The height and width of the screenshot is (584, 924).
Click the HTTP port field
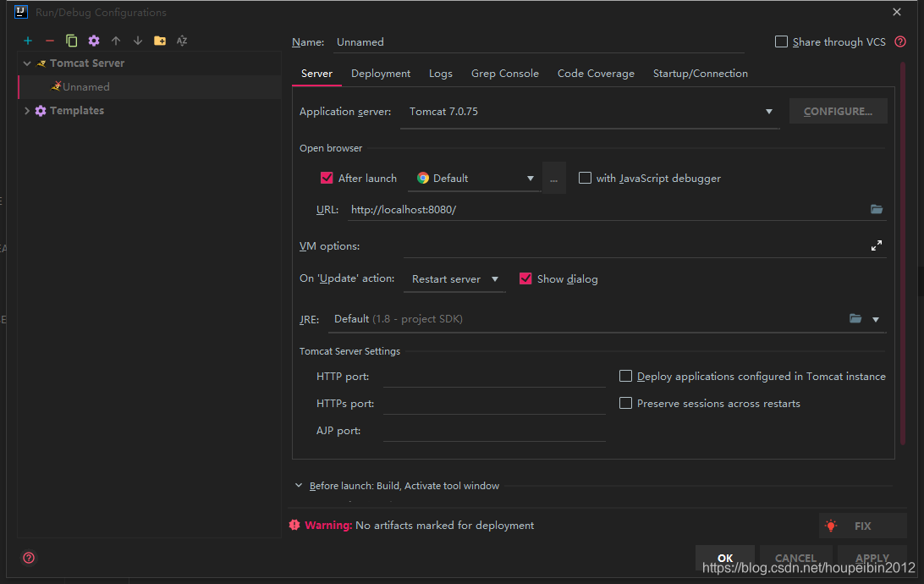click(x=494, y=377)
